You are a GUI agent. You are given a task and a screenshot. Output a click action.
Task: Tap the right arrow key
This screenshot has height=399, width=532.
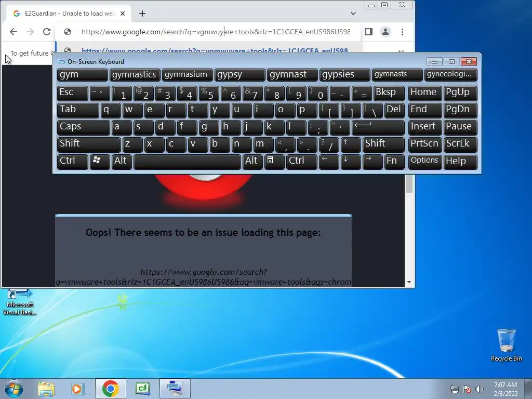point(373,162)
